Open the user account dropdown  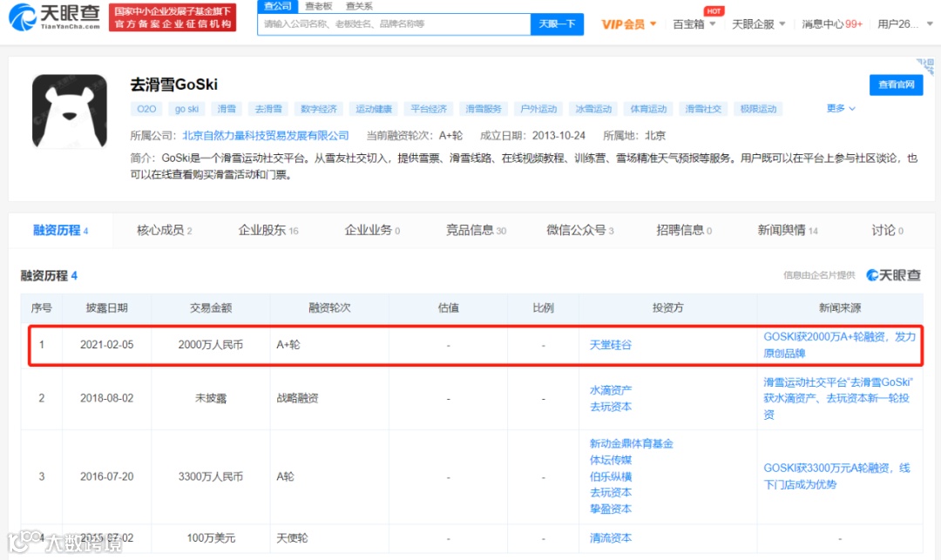click(905, 24)
